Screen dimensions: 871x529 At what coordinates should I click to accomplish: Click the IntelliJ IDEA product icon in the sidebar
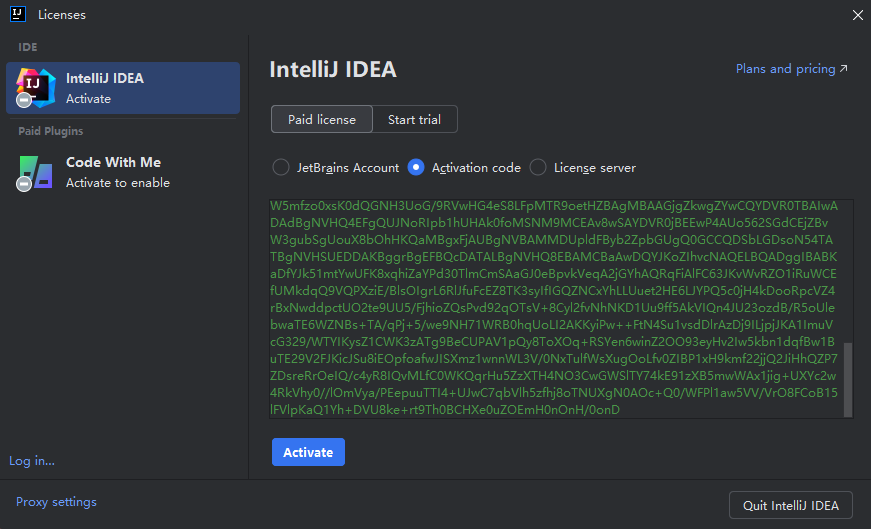(x=36, y=88)
